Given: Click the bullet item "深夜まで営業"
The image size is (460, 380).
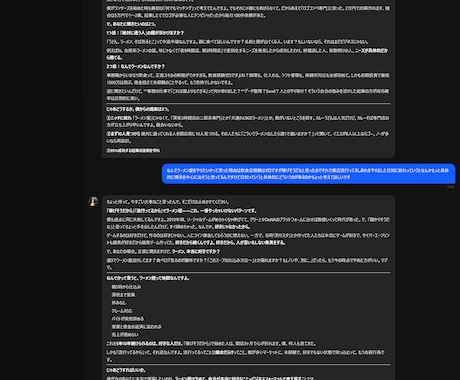Looking at the screenshot, I should [123, 295].
